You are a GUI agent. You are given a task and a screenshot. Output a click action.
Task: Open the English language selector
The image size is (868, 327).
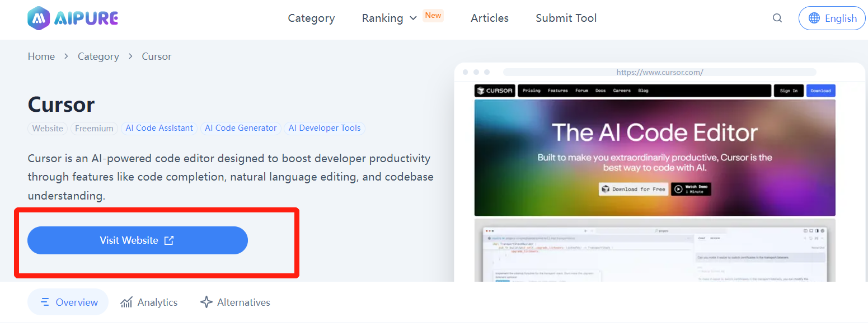click(832, 18)
